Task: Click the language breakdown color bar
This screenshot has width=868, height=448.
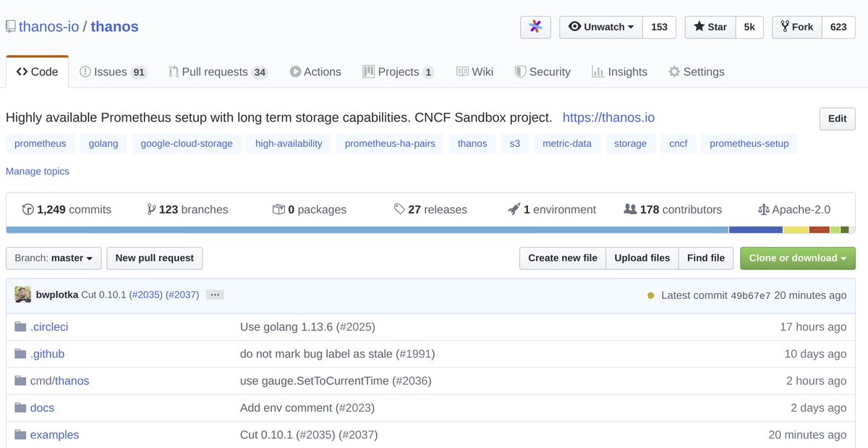Action: pos(434,230)
